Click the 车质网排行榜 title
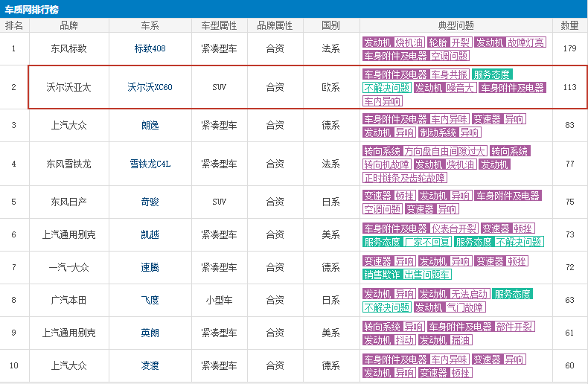Screen dimensions: 588x384 coord(31,10)
